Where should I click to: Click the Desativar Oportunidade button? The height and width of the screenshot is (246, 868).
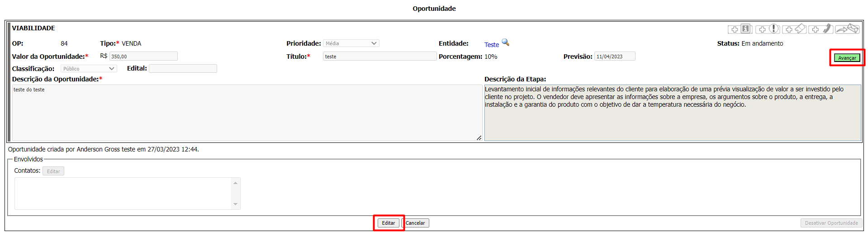[x=831, y=223]
